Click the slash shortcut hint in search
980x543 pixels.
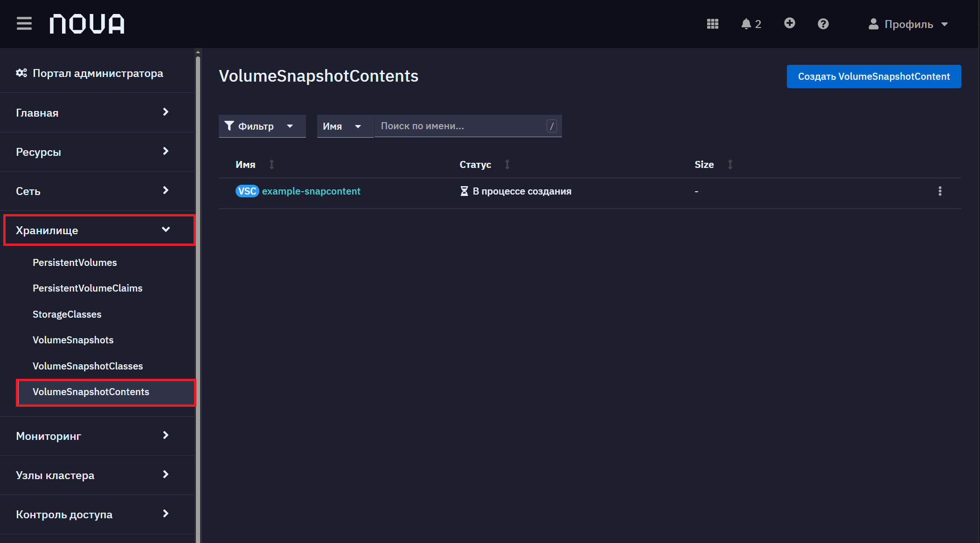pyautogui.click(x=551, y=126)
